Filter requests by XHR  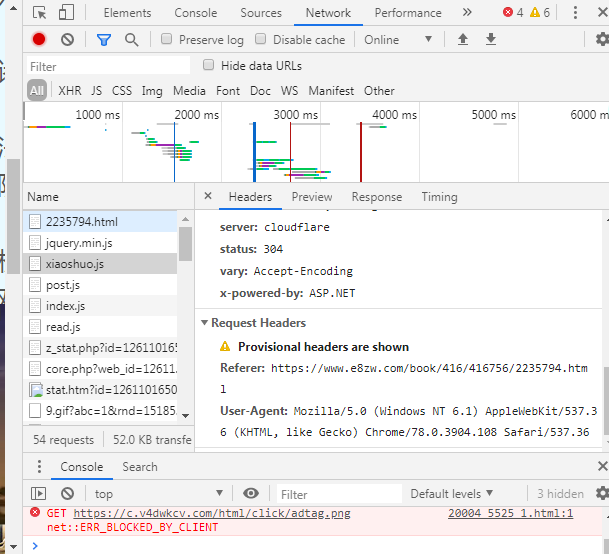(70, 91)
